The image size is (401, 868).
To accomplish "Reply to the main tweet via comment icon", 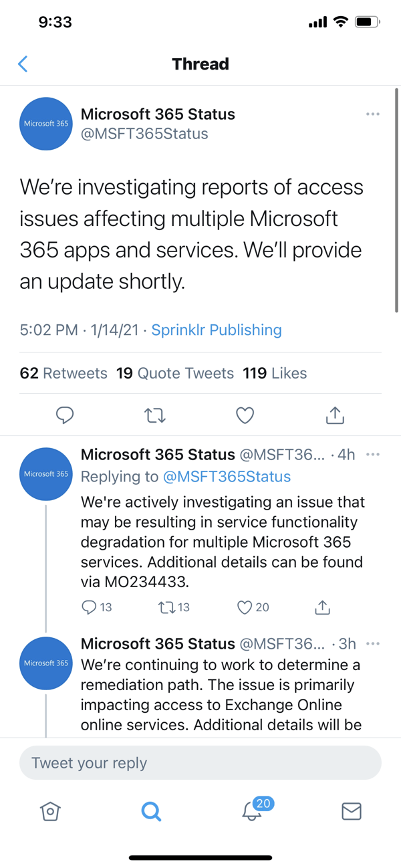I will click(x=65, y=415).
